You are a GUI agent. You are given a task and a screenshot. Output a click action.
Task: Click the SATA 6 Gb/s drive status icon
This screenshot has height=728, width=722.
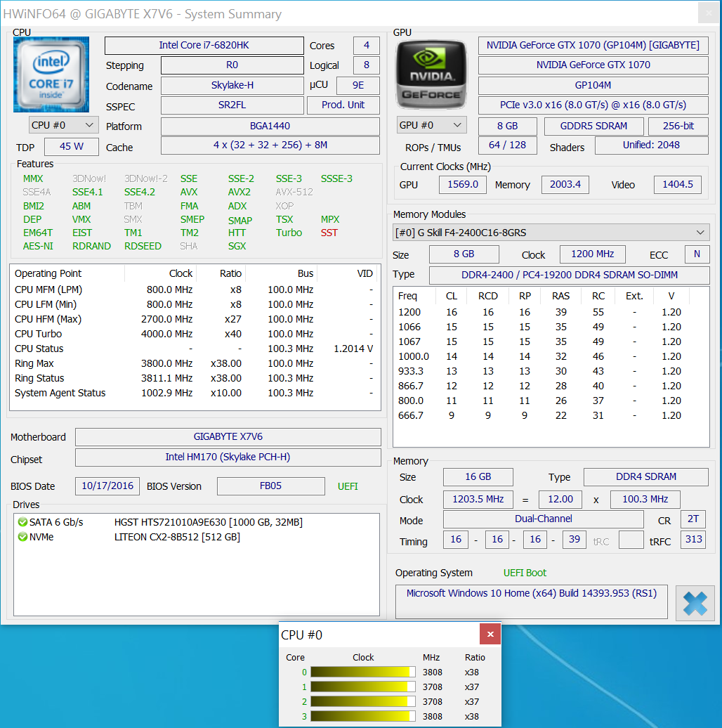coord(22,522)
